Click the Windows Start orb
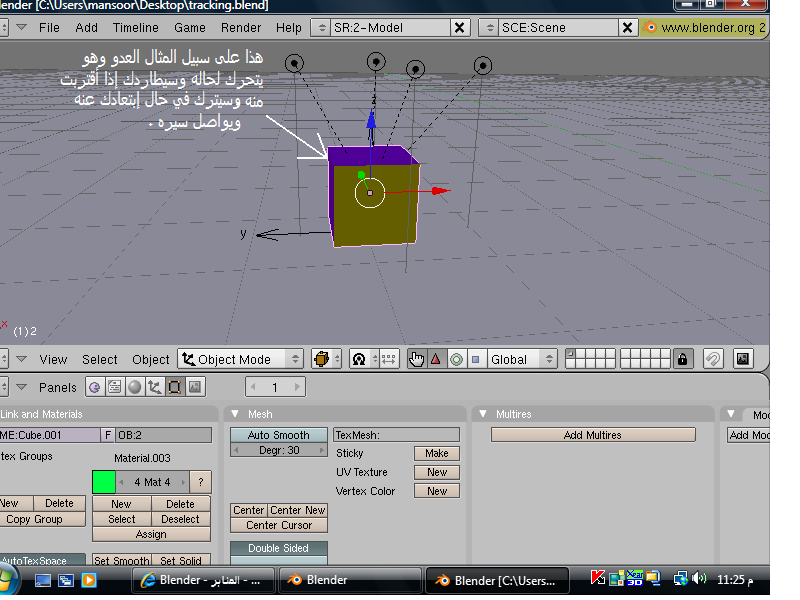The image size is (800, 600). [x=7, y=581]
